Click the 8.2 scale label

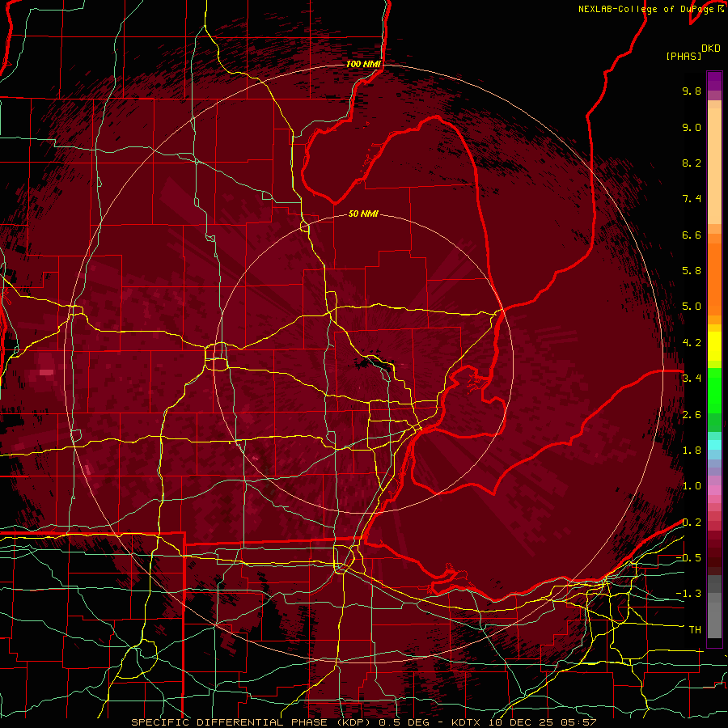[692, 163]
